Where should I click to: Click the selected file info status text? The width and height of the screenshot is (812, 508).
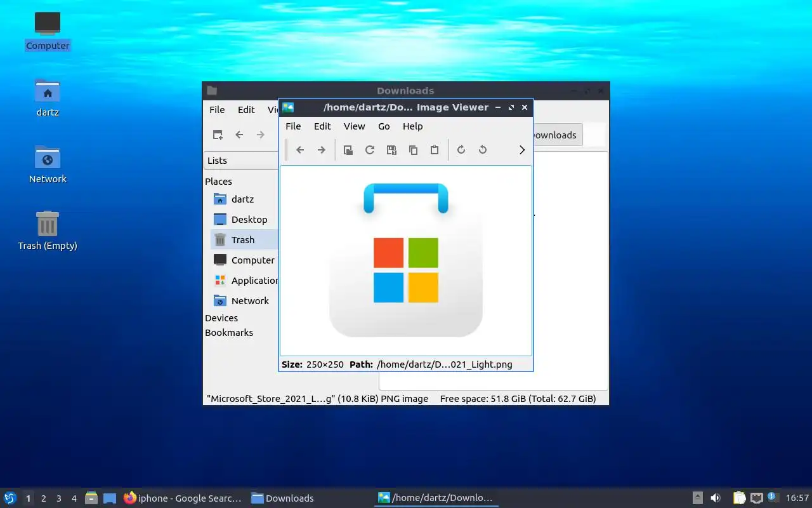[317, 399]
